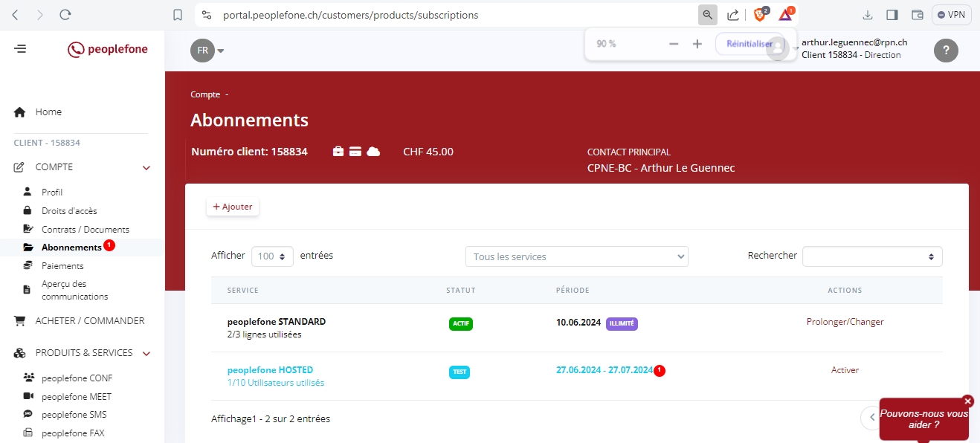Open the Pouvons-nous vous aider chat widget

pyautogui.click(x=924, y=419)
